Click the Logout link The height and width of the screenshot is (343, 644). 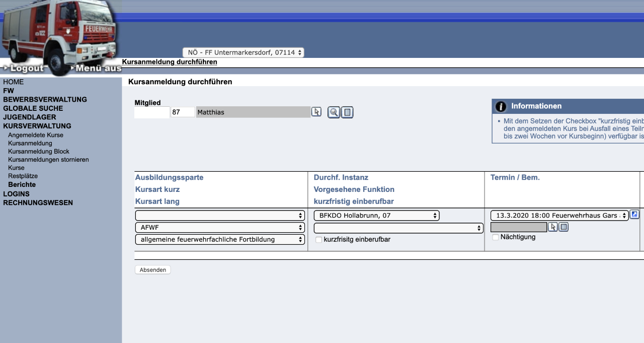(26, 68)
